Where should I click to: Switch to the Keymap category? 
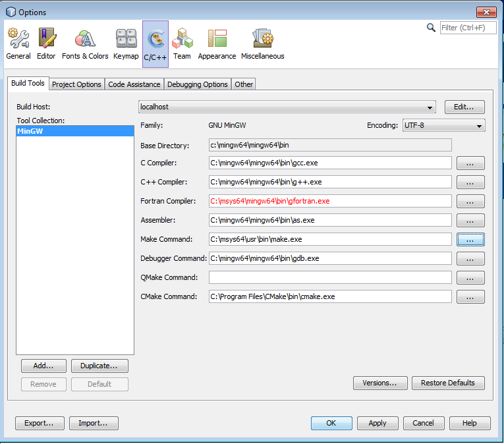click(126, 44)
